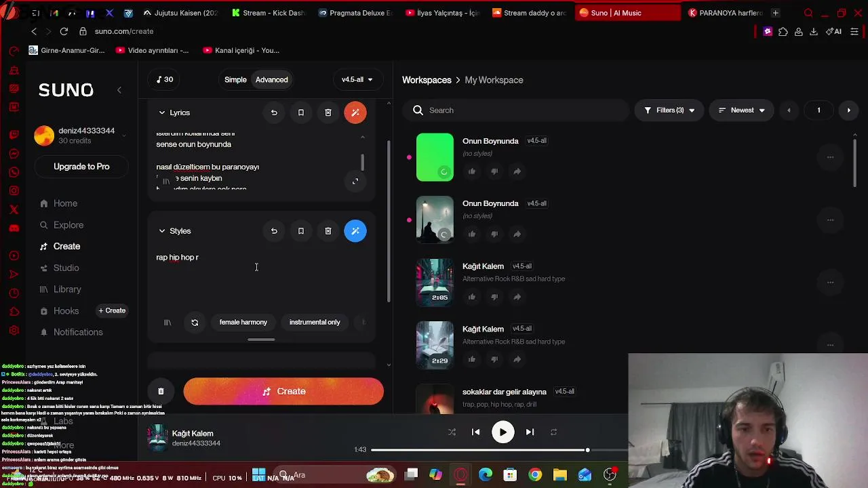This screenshot has height=488, width=868.
Task: Switch to the PARANOYA harfler browser tab
Action: (x=725, y=13)
